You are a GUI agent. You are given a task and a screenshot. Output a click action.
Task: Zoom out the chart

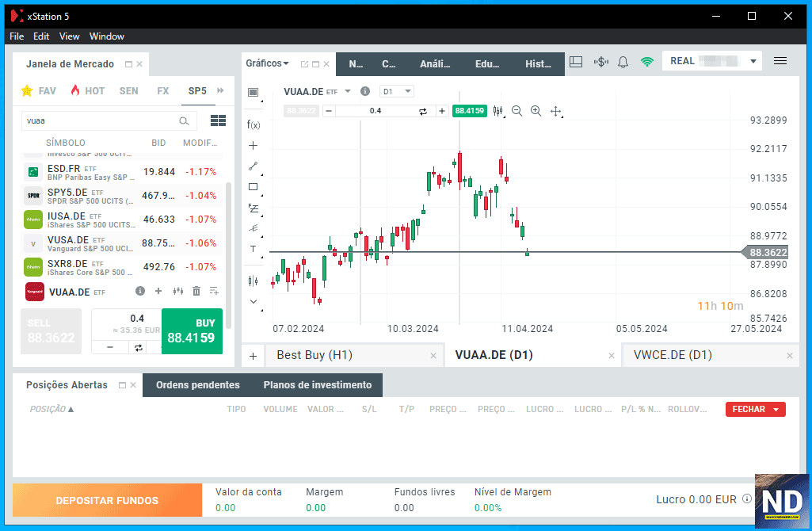pos(517,111)
